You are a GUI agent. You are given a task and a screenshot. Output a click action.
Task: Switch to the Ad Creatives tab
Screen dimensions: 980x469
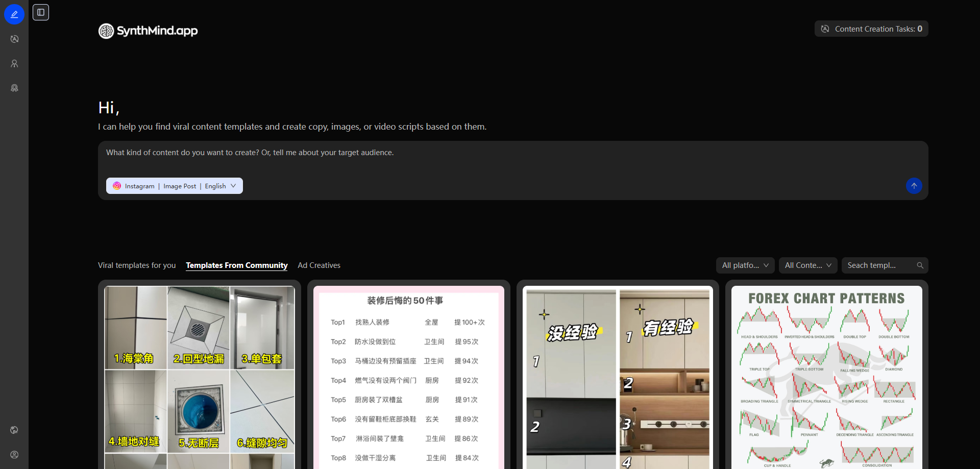click(318, 265)
